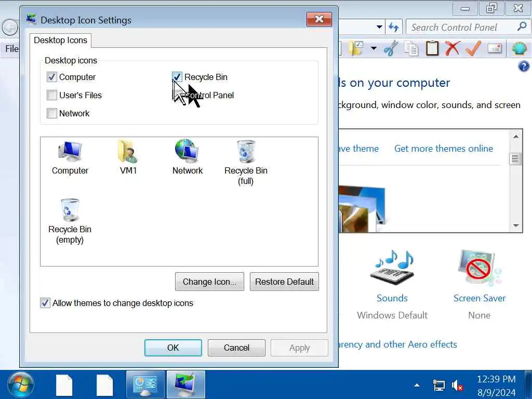Click the Change Icon button
Image resolution: width=532 pixels, height=399 pixels.
(x=209, y=282)
